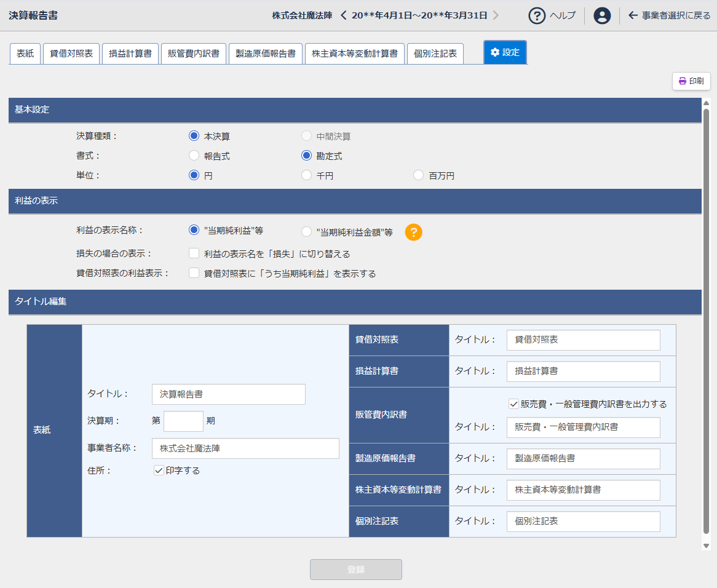Viewport: 717px width, 588px height.
Task: Click the printer icon on the 印刷 button
Action: click(x=683, y=81)
